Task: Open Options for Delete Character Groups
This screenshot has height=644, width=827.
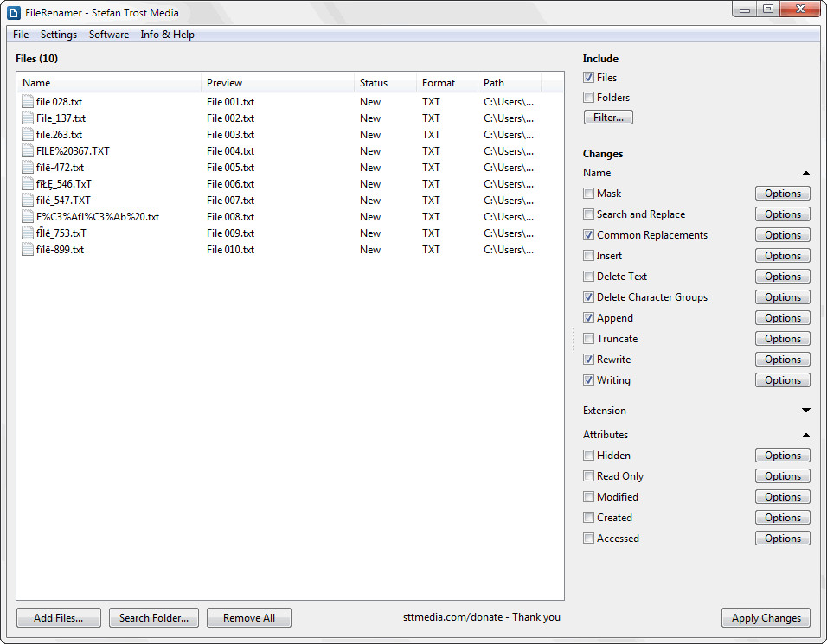Action: coord(783,297)
